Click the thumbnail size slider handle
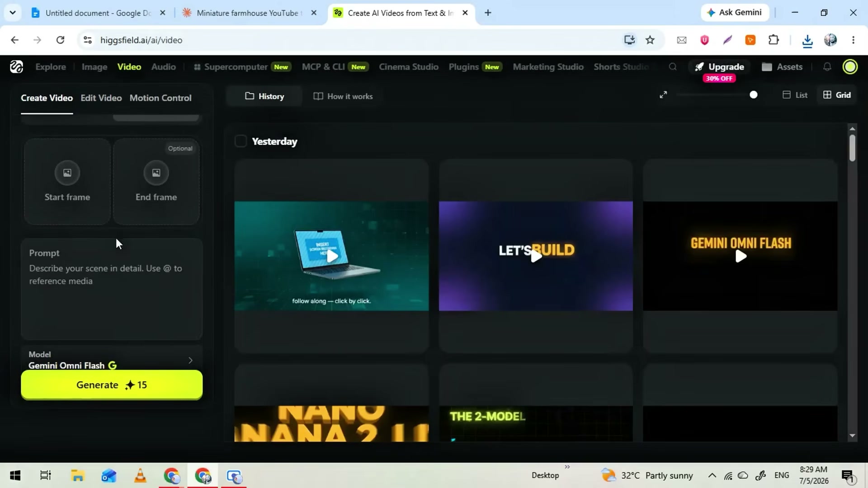 tap(753, 95)
